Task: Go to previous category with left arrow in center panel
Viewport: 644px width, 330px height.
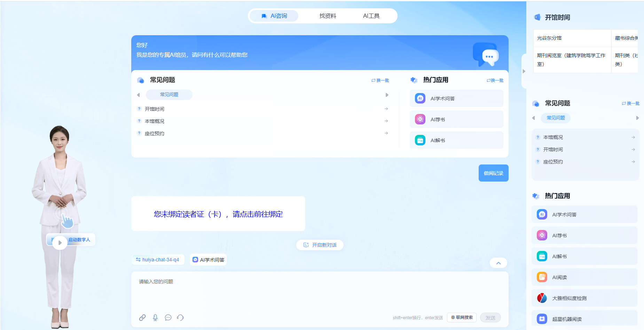Action: pos(139,95)
